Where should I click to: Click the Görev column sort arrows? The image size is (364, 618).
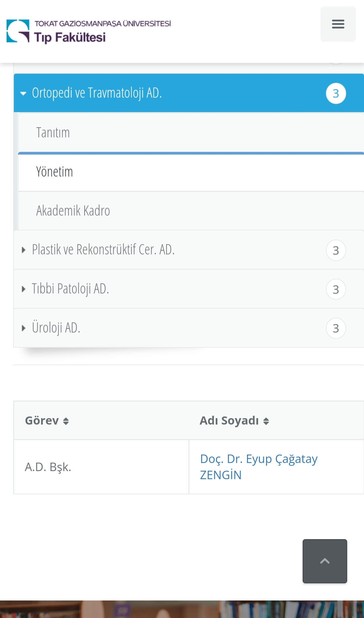[66, 421]
